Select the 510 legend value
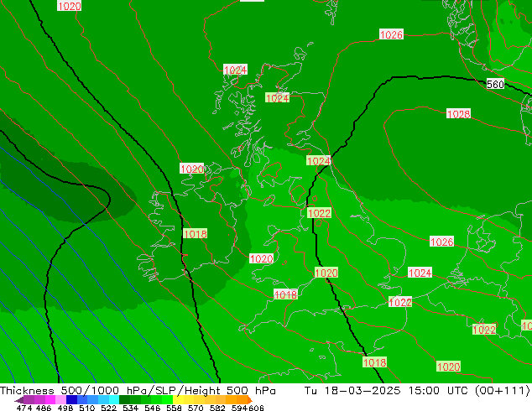Viewport: 532px width, 411px height. 87,408
